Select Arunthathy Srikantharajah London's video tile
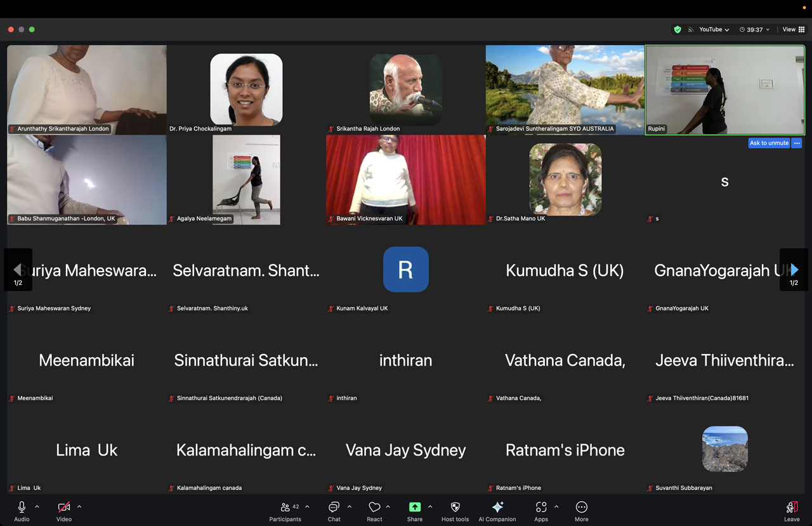The width and height of the screenshot is (812, 526). click(x=87, y=89)
